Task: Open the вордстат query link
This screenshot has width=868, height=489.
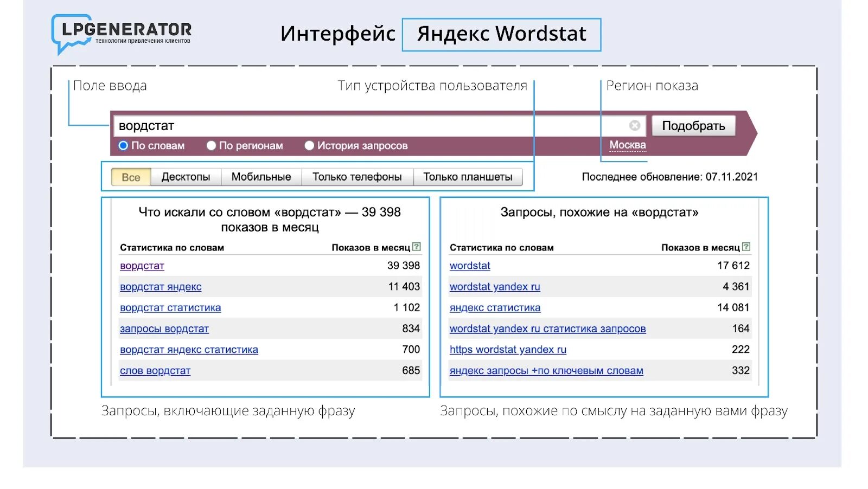Action: pyautogui.click(x=142, y=266)
